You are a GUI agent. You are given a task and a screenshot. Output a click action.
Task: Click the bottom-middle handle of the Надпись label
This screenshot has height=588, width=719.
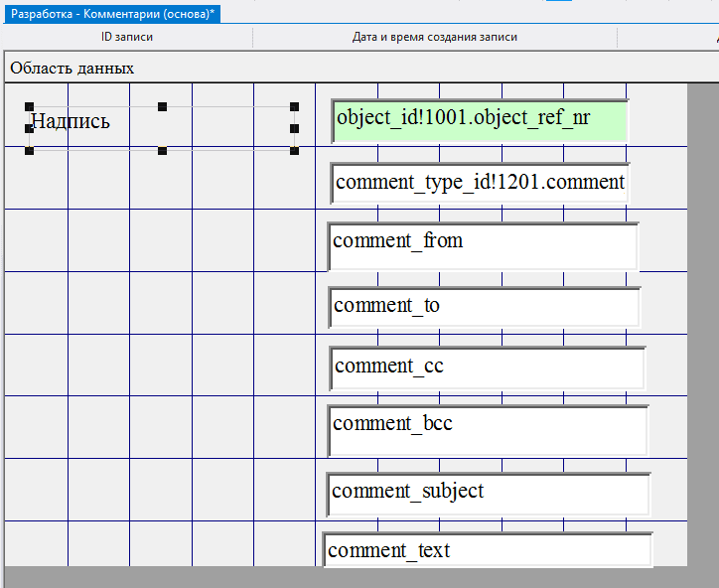162,150
